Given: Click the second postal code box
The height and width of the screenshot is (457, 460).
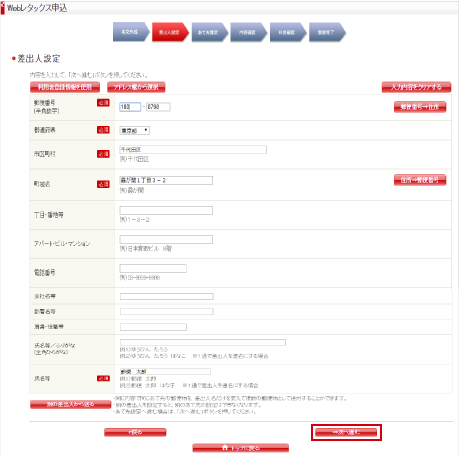Looking at the screenshot, I should (x=158, y=107).
